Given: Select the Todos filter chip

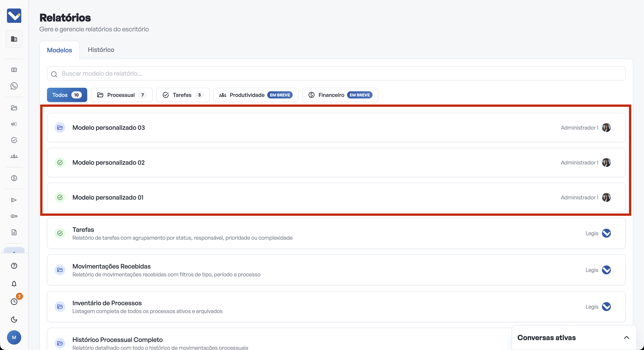Looking at the screenshot, I should (x=67, y=95).
